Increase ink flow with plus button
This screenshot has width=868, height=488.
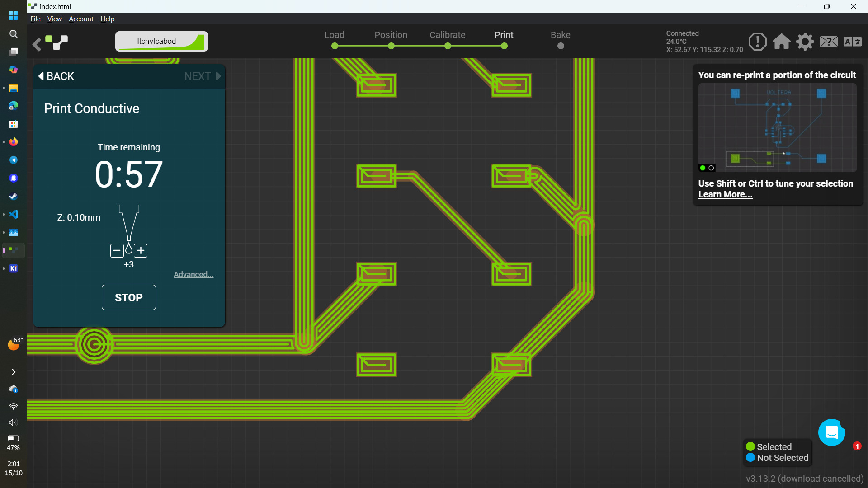tap(141, 250)
